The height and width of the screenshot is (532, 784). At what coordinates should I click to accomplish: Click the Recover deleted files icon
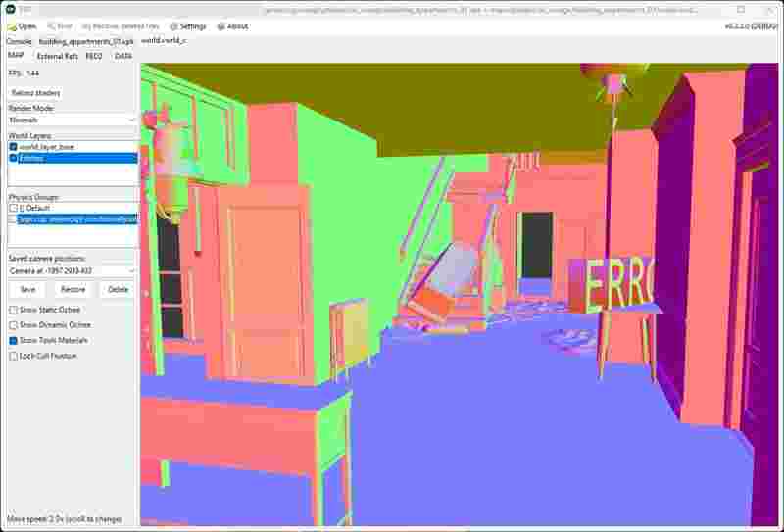point(87,26)
